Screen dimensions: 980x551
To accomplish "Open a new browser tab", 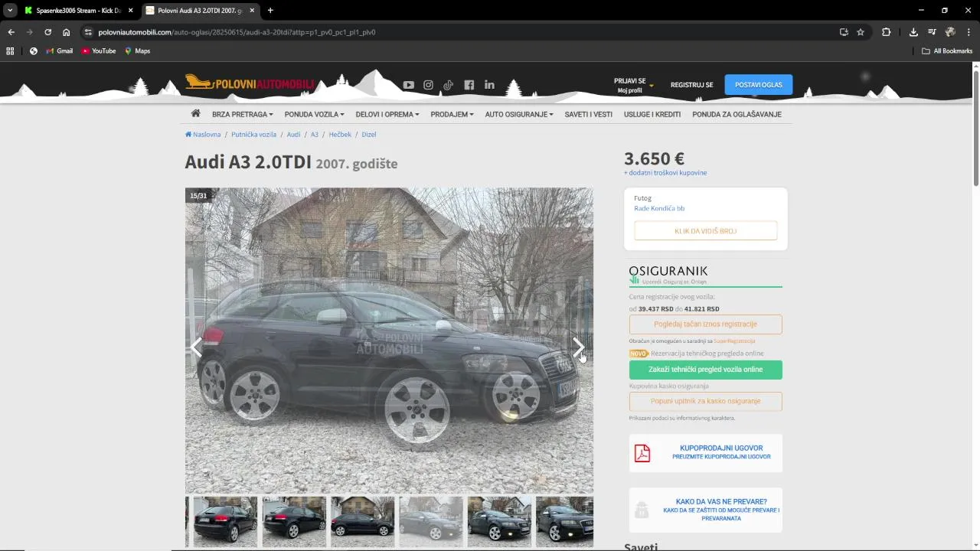I will (x=270, y=11).
